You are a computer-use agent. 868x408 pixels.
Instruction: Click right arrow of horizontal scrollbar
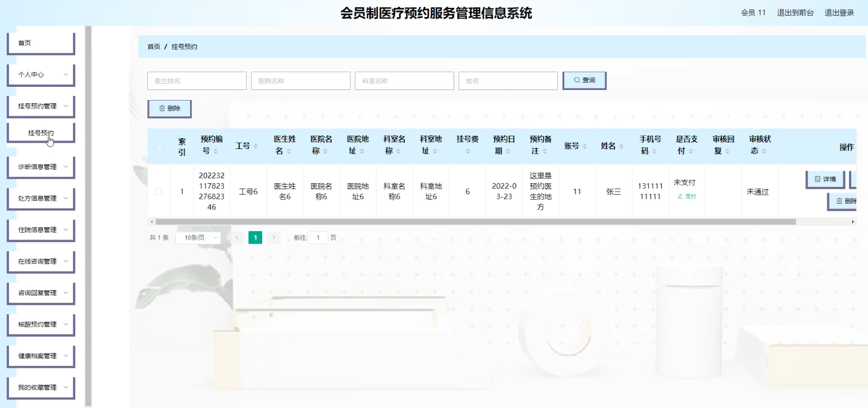[x=853, y=222]
